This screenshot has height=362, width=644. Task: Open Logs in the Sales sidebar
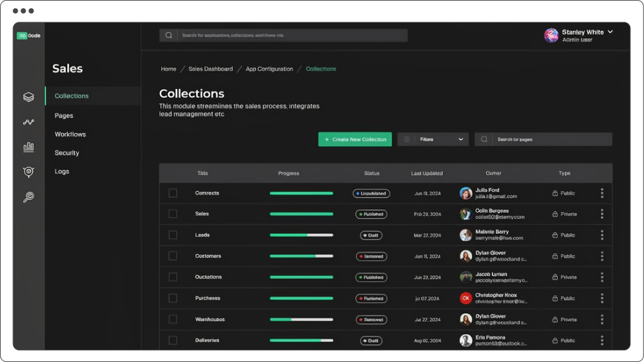(62, 171)
